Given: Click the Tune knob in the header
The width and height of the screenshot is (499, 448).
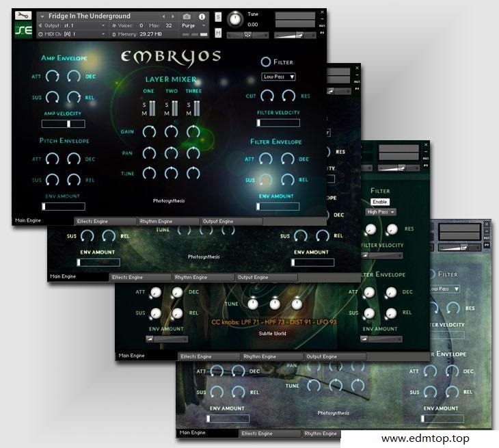Looking at the screenshot, I should (235, 18).
